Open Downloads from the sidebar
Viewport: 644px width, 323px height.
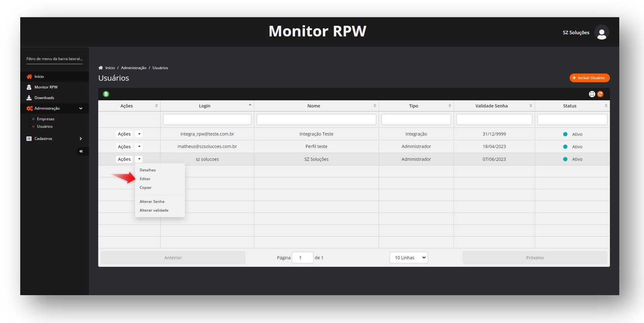(x=44, y=98)
